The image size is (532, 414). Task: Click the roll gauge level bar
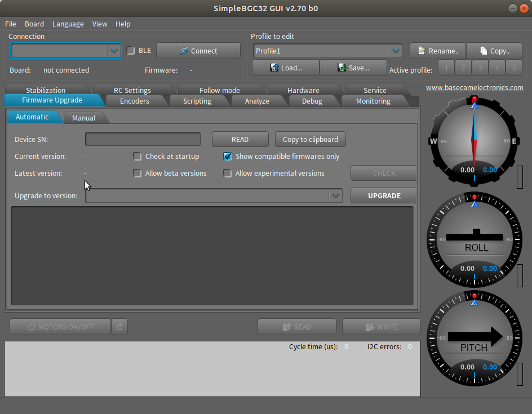pos(520,275)
